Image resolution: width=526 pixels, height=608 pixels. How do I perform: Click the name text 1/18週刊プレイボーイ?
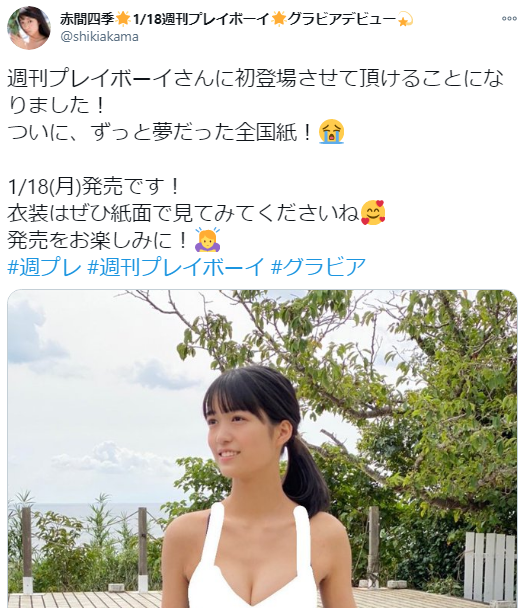click(x=201, y=19)
